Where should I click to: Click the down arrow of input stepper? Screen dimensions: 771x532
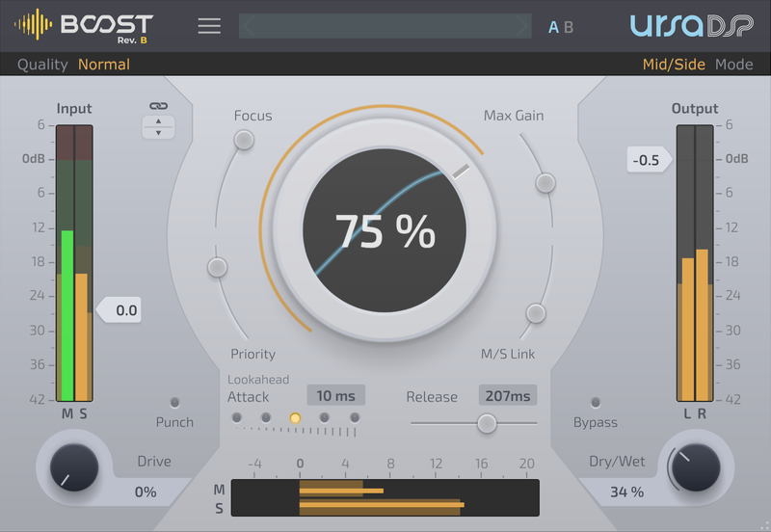[158, 133]
